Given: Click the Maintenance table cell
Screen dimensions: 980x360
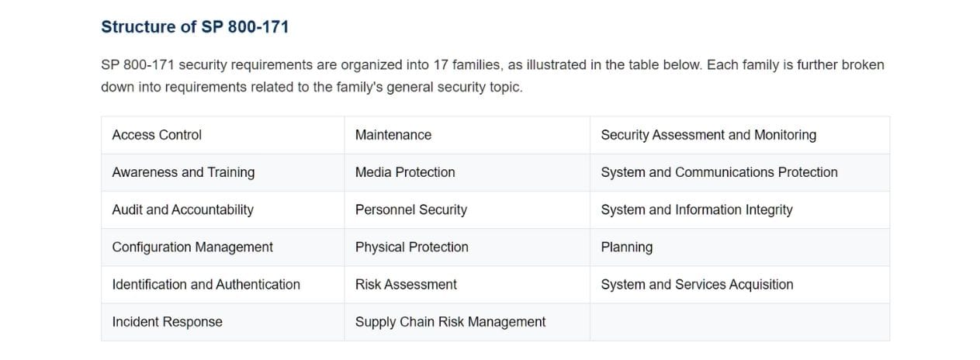Looking at the screenshot, I should [467, 135].
